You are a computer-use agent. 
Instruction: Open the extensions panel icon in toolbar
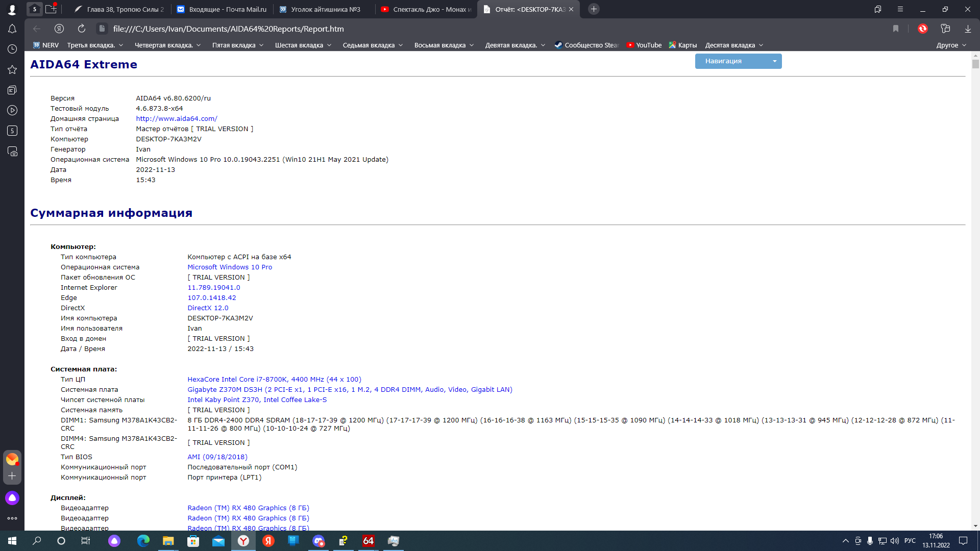[x=945, y=29]
